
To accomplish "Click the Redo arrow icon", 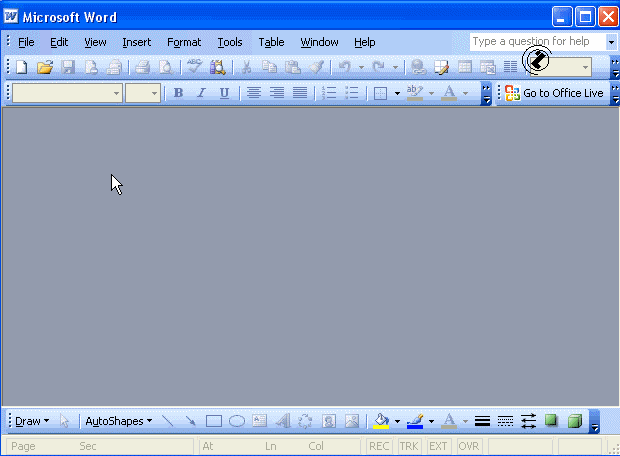I will click(379, 67).
